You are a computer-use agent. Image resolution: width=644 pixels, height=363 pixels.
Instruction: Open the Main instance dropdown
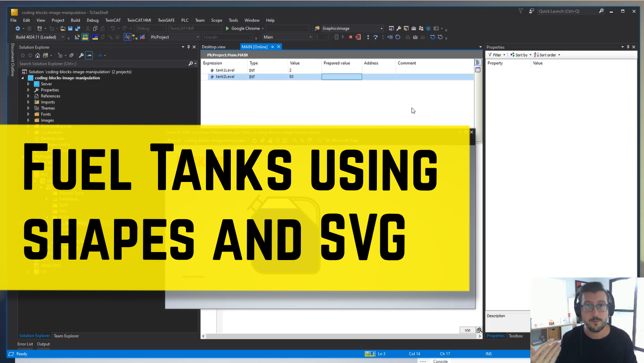311,37
